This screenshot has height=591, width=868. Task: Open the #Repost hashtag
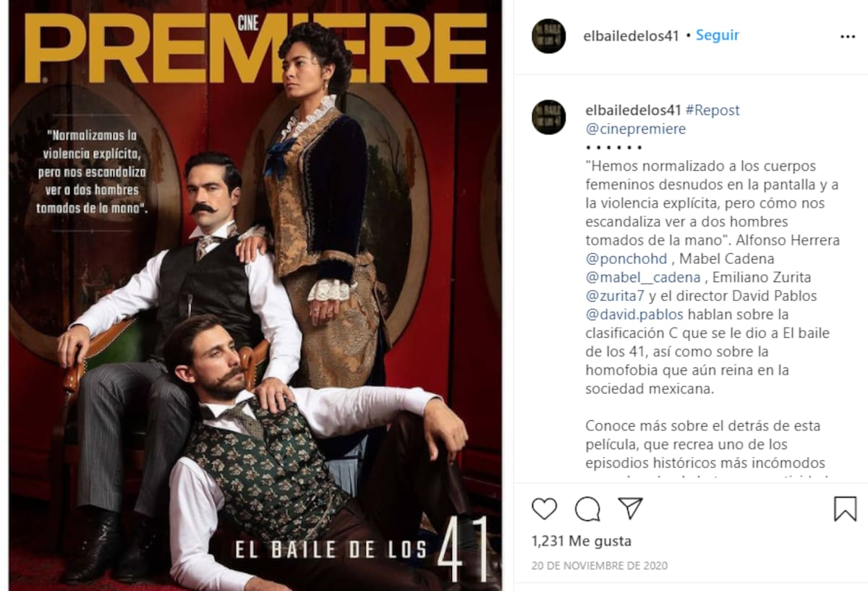tap(712, 111)
